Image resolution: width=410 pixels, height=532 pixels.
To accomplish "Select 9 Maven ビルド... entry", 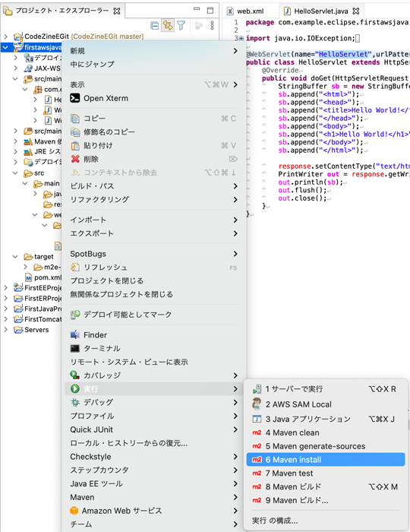I will click(326, 500).
